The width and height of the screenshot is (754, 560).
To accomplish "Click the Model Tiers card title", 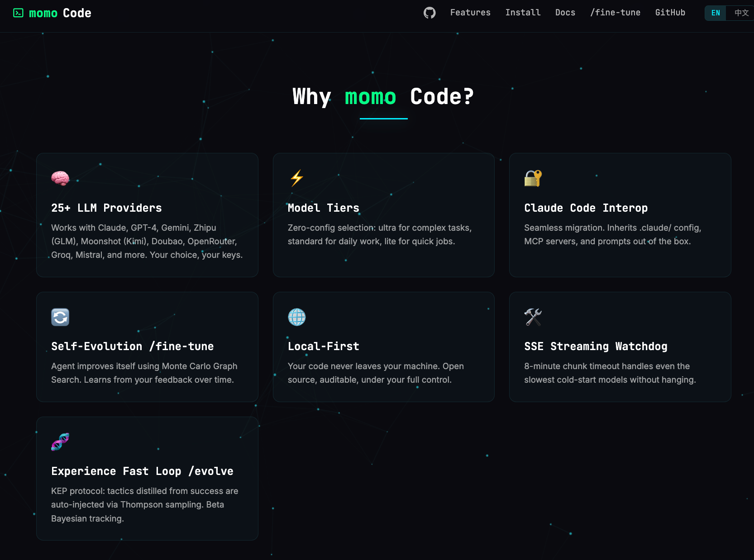I will pos(324,208).
